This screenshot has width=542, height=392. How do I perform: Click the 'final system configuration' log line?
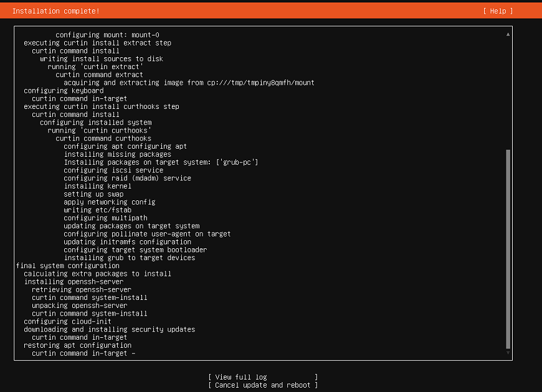tap(67, 266)
